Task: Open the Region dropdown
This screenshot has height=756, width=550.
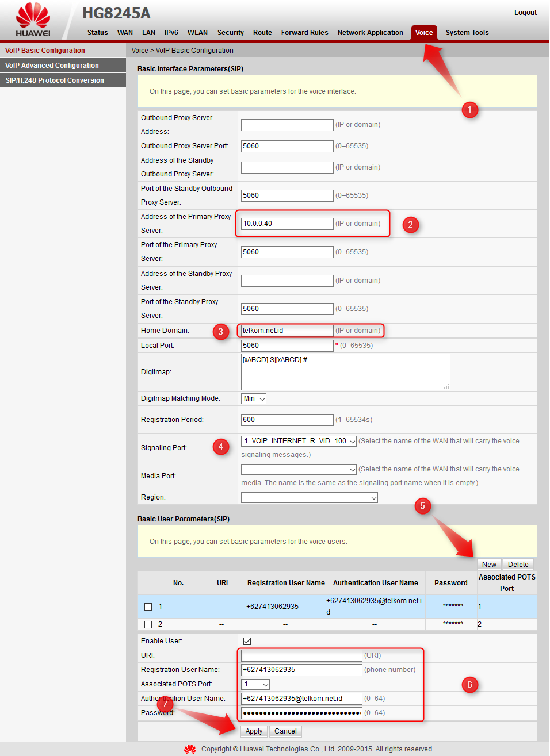Action: (310, 497)
